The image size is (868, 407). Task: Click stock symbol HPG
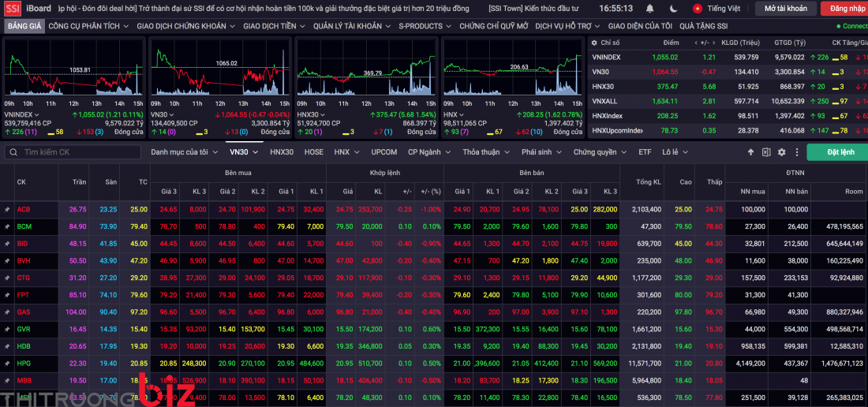pos(24,364)
